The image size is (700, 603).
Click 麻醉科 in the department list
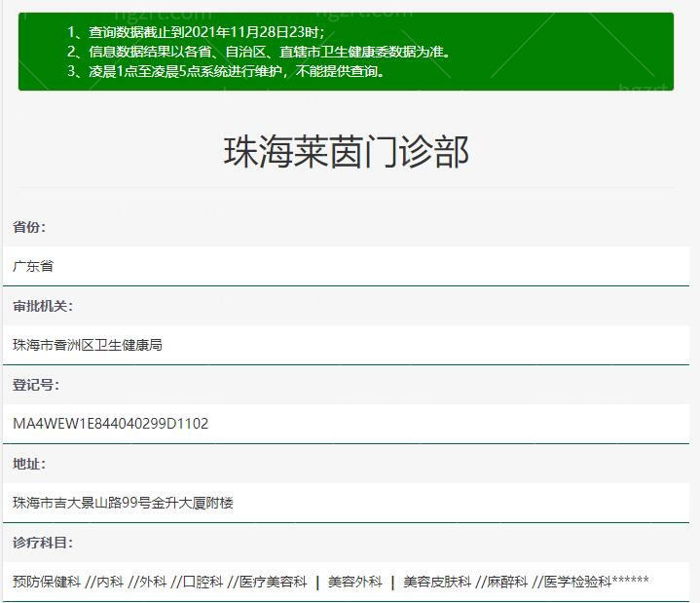tap(507, 582)
